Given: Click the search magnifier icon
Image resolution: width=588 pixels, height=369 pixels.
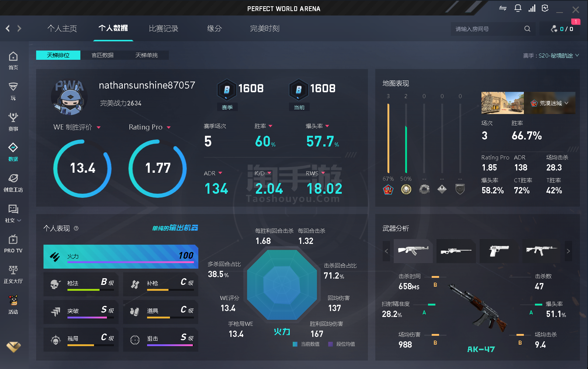Looking at the screenshot, I should click(x=528, y=29).
